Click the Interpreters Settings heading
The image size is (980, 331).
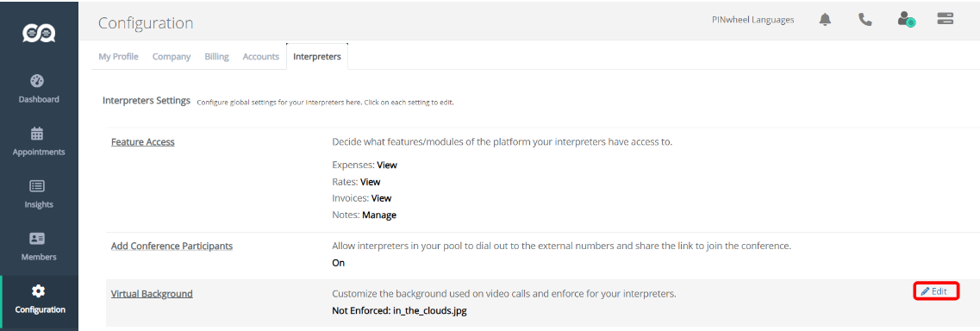[147, 101]
